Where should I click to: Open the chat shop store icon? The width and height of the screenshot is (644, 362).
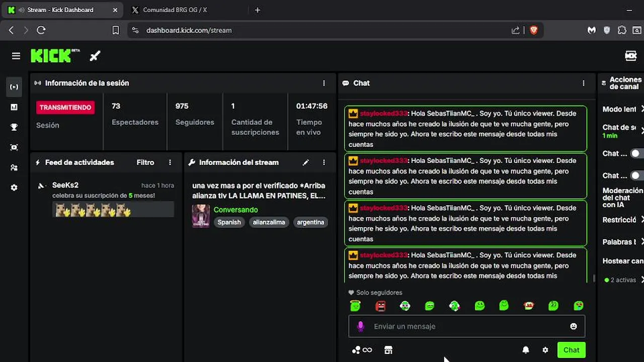[x=388, y=350]
